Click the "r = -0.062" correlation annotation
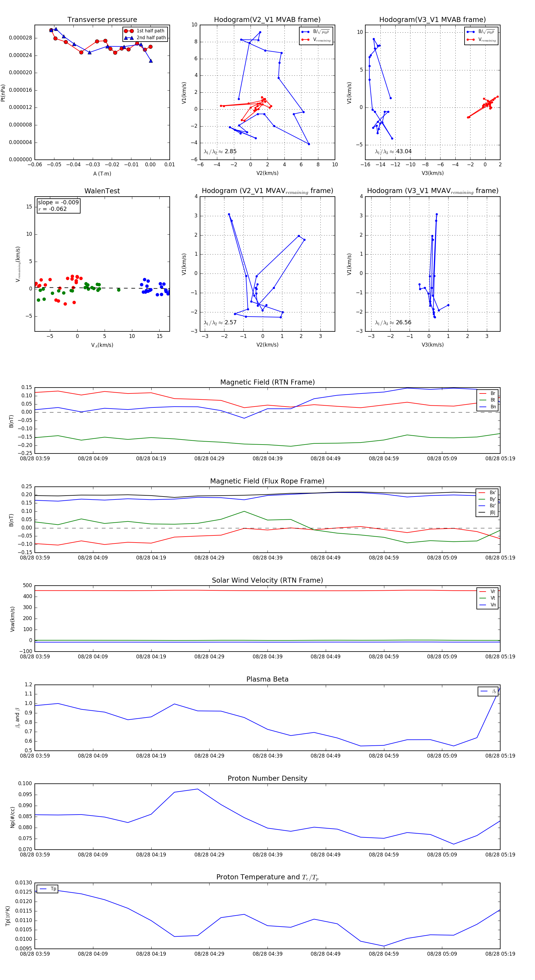This screenshot has height=980, width=535. 52,209
